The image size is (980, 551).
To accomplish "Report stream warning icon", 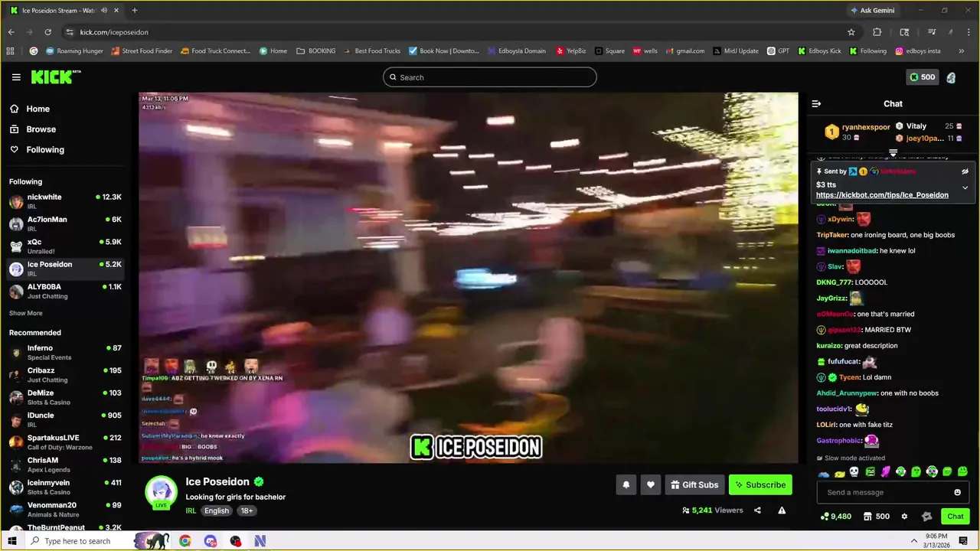I will [x=782, y=510].
